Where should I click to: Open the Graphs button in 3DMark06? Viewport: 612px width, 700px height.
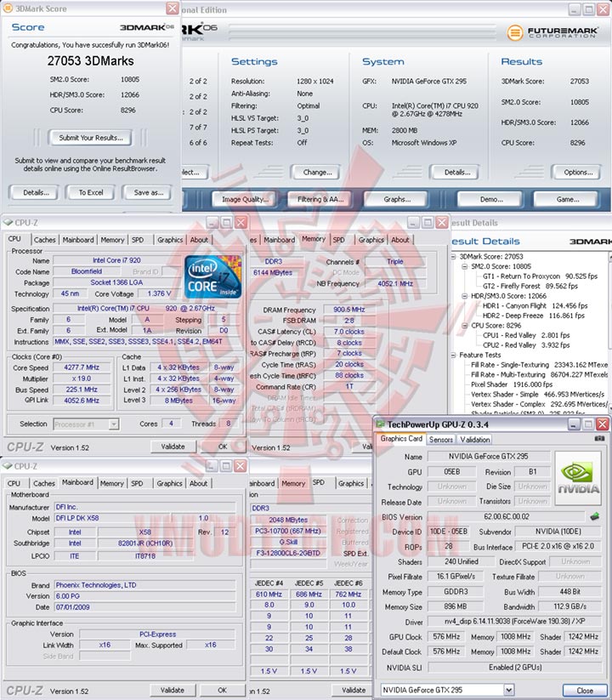point(397,200)
